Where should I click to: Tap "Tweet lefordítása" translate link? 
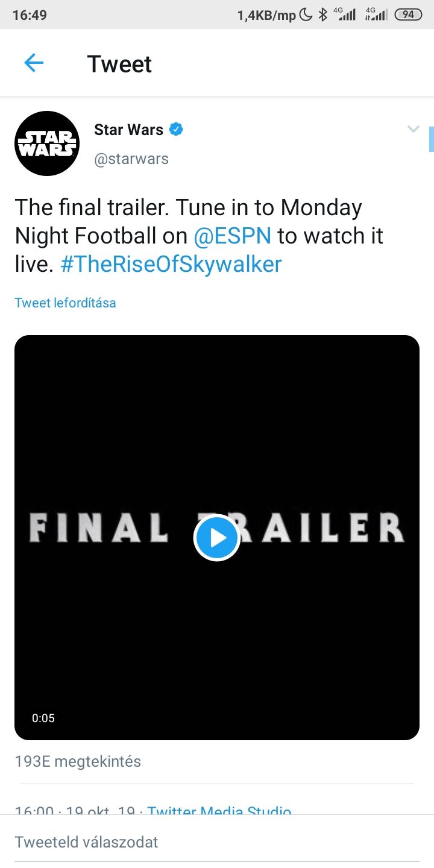pos(65,303)
